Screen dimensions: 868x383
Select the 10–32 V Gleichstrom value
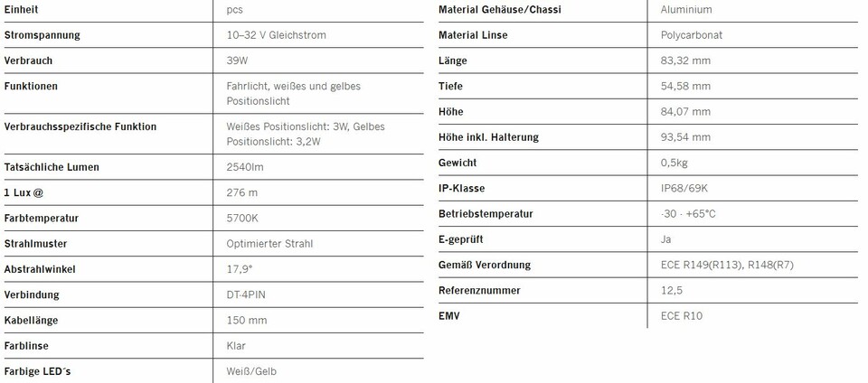pyautogui.click(x=276, y=35)
